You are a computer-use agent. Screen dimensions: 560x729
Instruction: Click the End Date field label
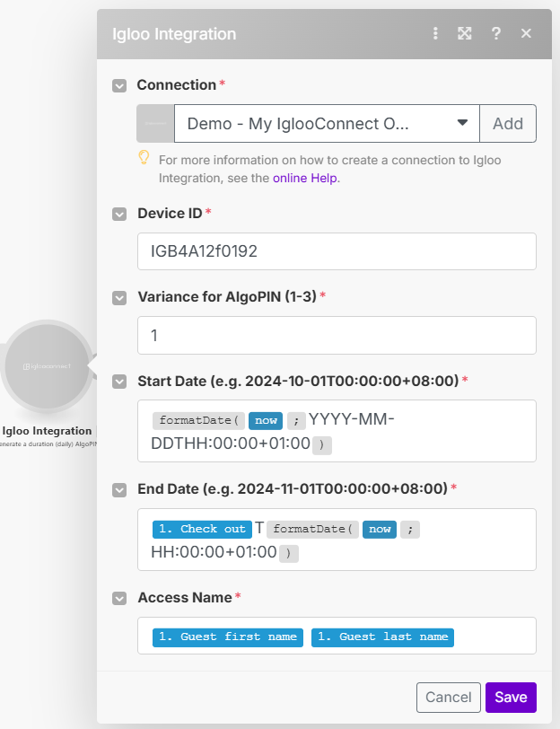(293, 489)
